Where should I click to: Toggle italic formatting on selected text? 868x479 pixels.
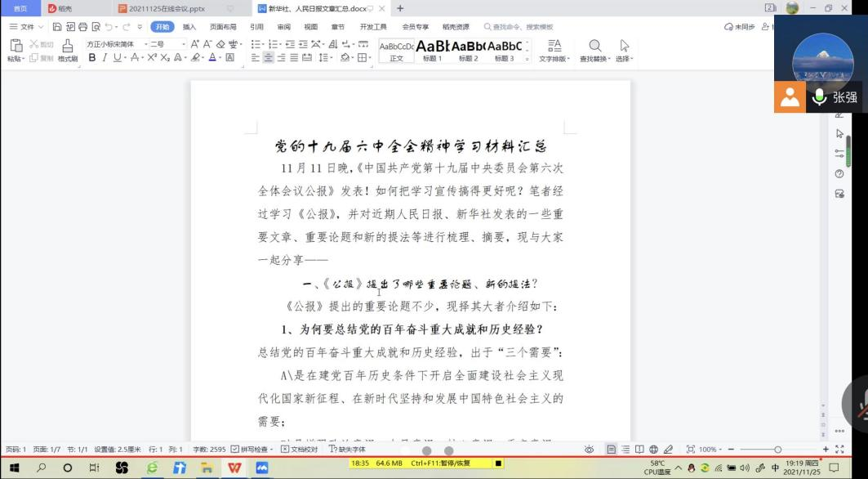tap(103, 57)
